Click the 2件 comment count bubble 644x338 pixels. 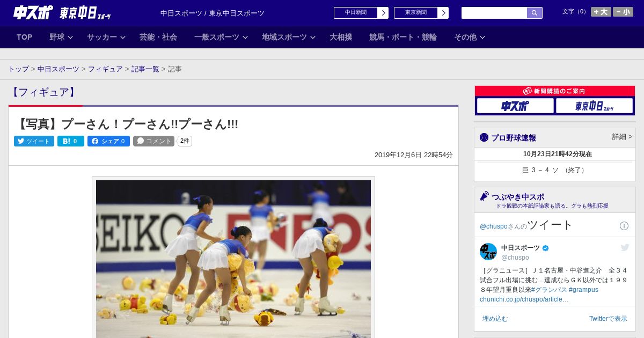point(185,141)
